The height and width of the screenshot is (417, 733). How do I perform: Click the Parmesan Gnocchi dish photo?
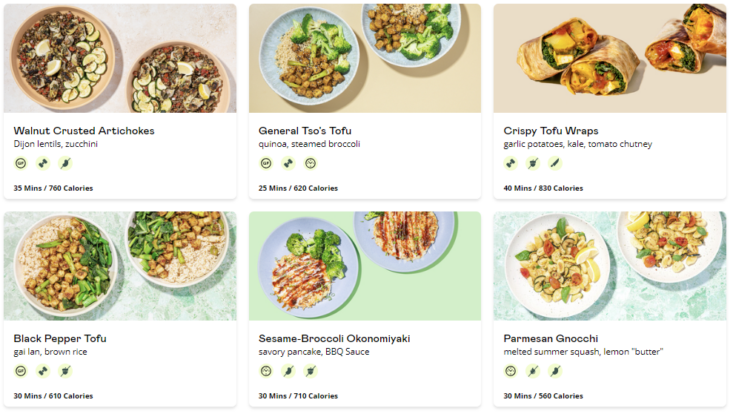point(609,265)
